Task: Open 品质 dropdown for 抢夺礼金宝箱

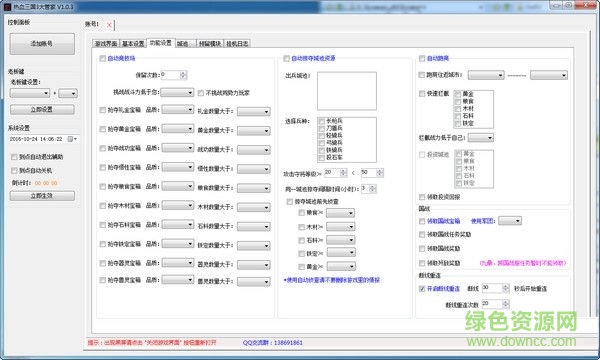Action: (x=178, y=110)
